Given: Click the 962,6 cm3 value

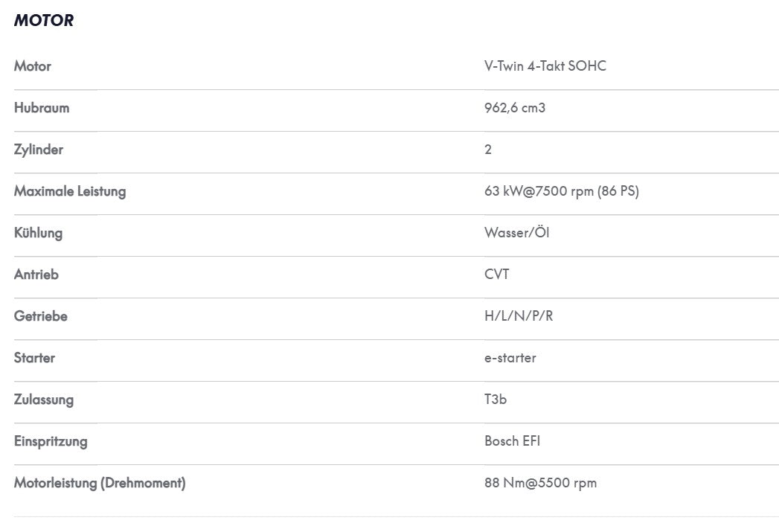Looking at the screenshot, I should (515, 108).
